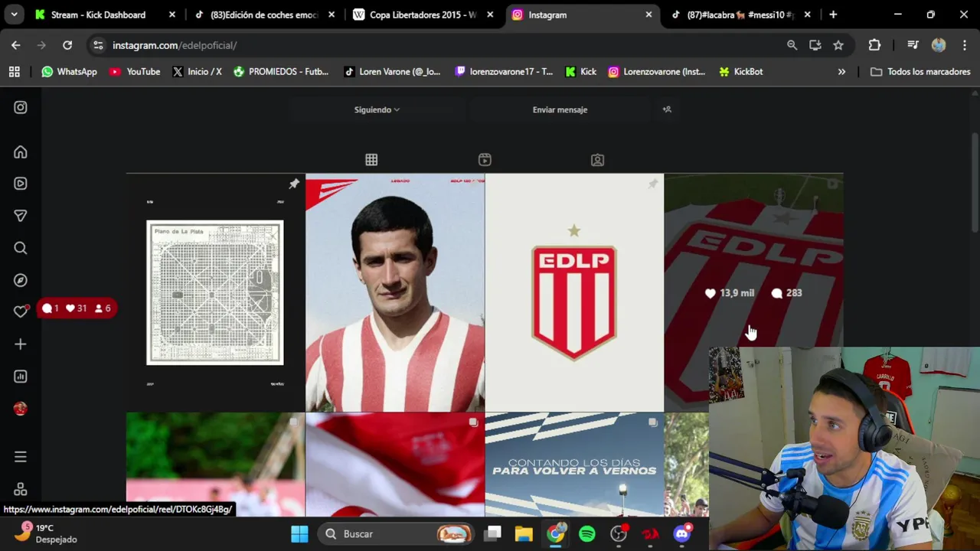Open the zoom magnifier icon in the address bar
980x551 pixels.
[792, 45]
